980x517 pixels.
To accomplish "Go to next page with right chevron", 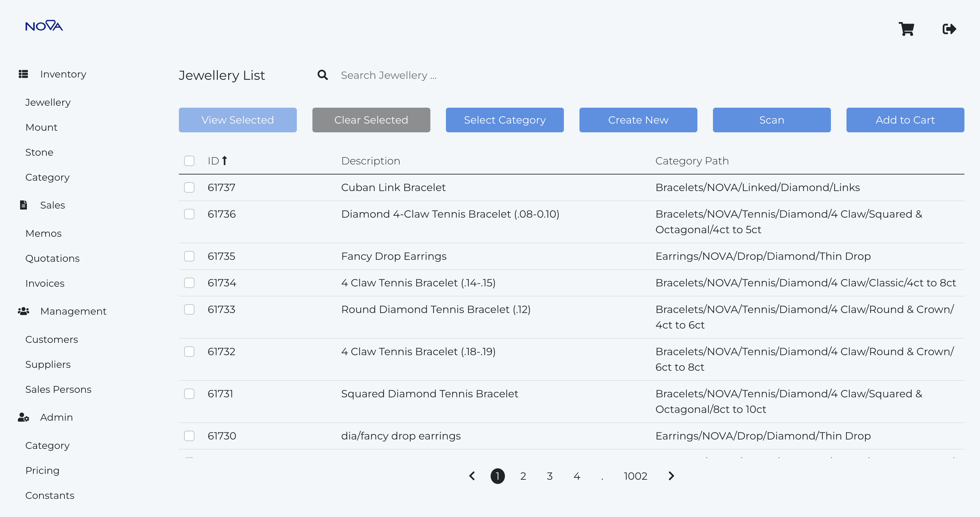I will point(671,476).
